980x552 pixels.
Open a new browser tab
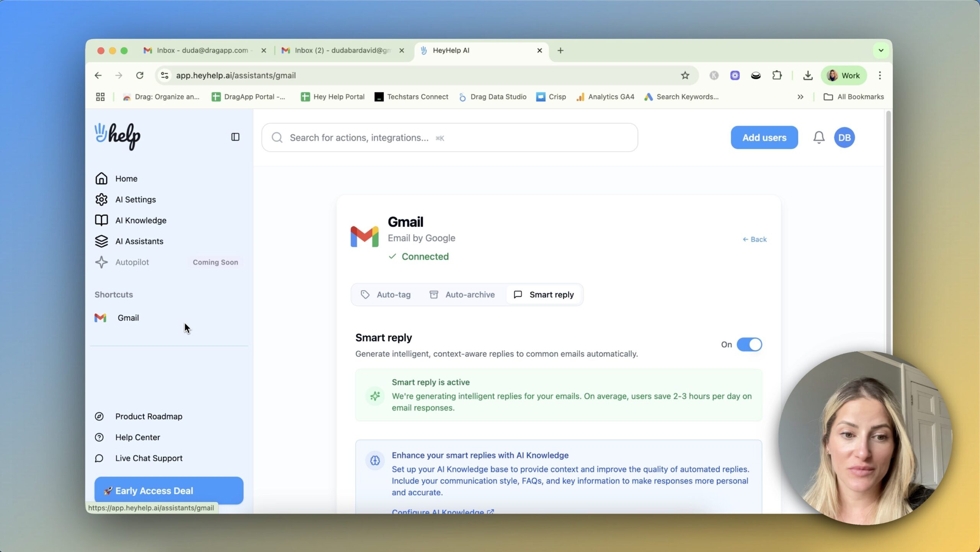[560, 51]
